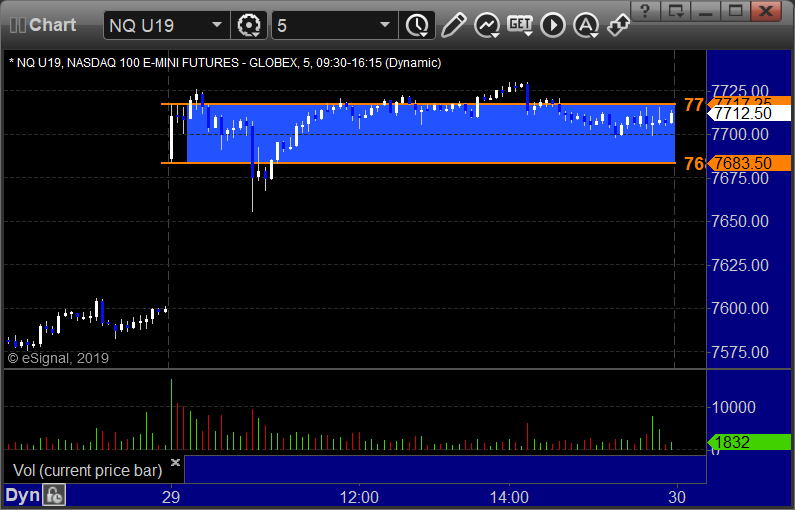Screen dimensions: 795x510
Task: Toggle the scale lock icon beside Dyn
Action: [54, 495]
